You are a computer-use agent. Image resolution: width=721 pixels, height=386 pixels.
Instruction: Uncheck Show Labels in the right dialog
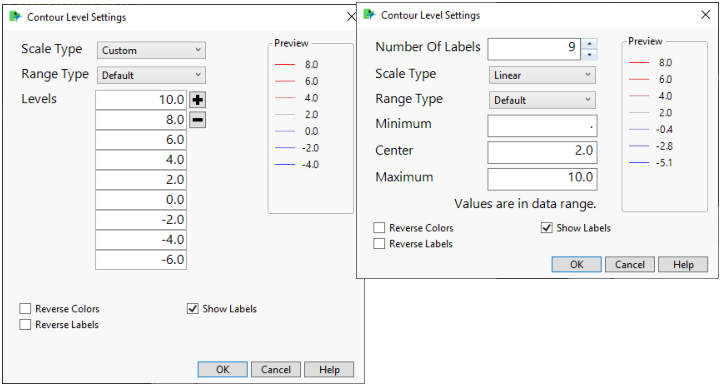click(547, 228)
